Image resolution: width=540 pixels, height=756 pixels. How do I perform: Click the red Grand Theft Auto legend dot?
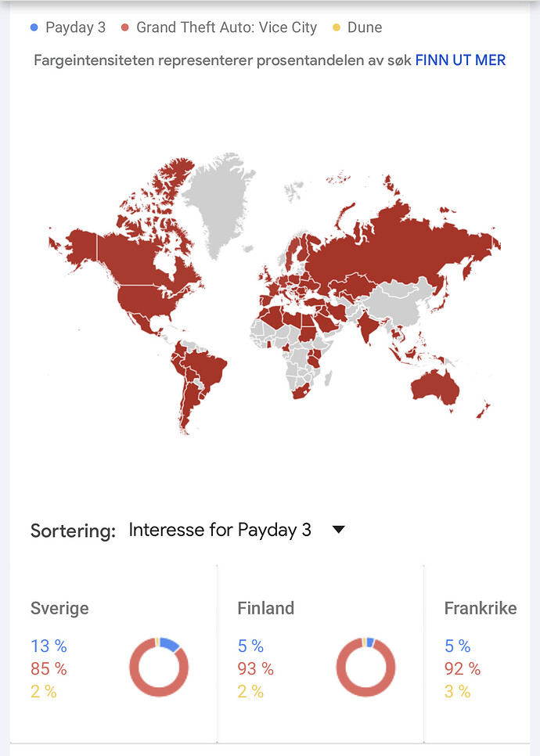[125, 27]
